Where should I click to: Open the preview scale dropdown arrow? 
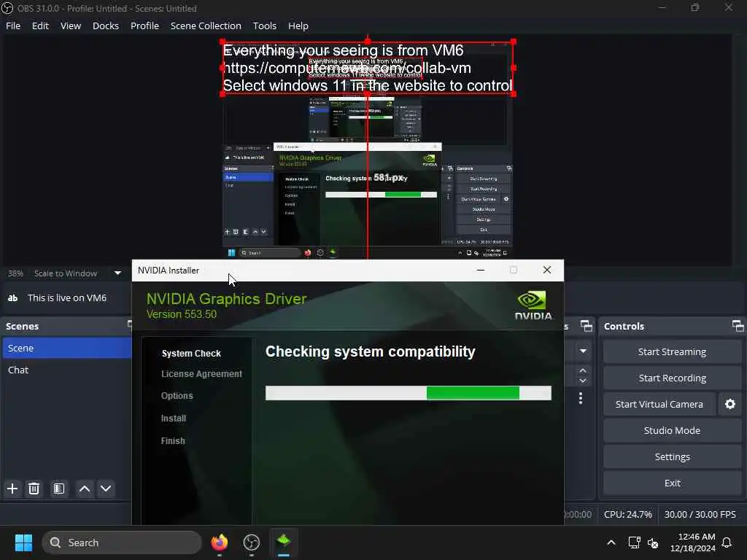click(x=117, y=273)
